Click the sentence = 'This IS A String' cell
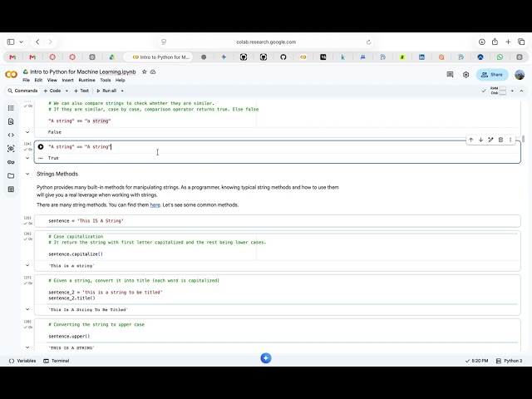This screenshot has height=399, width=532. pos(278,221)
